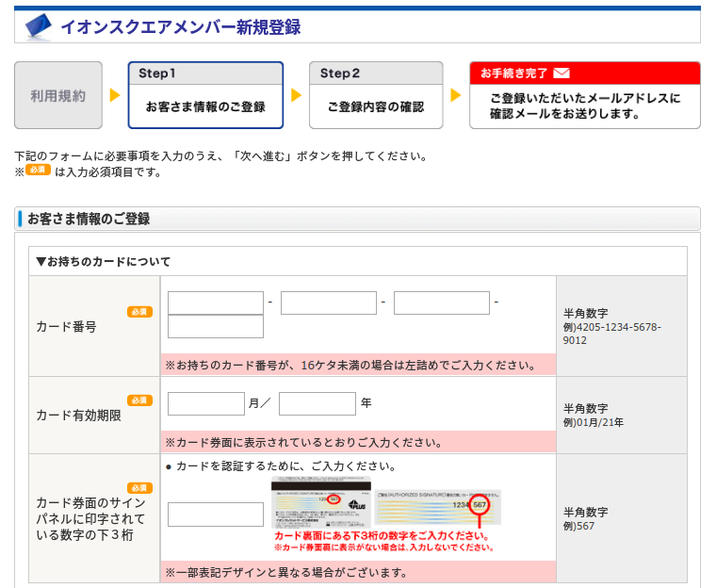Click the fourth card number input box
Screen dimensions: 716x588
point(216,326)
